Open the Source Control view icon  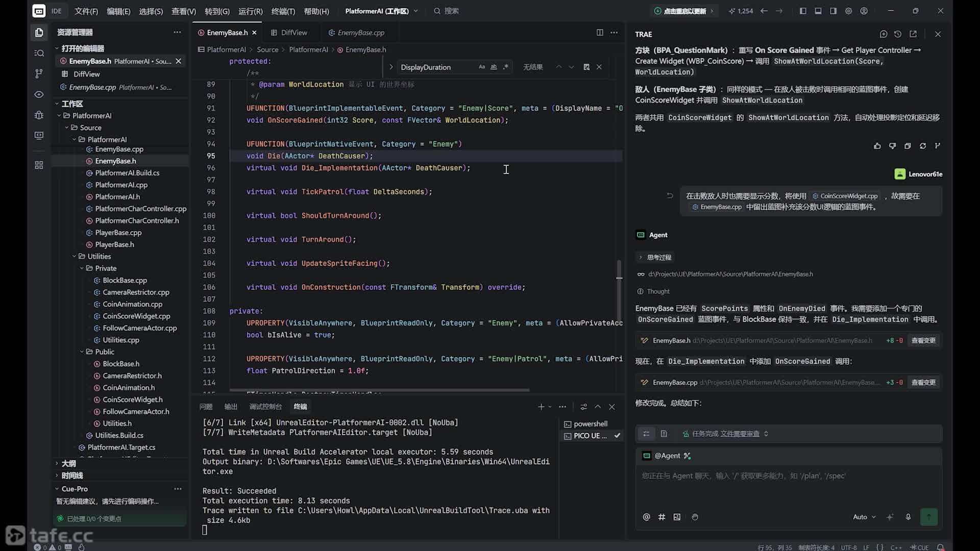click(x=39, y=73)
